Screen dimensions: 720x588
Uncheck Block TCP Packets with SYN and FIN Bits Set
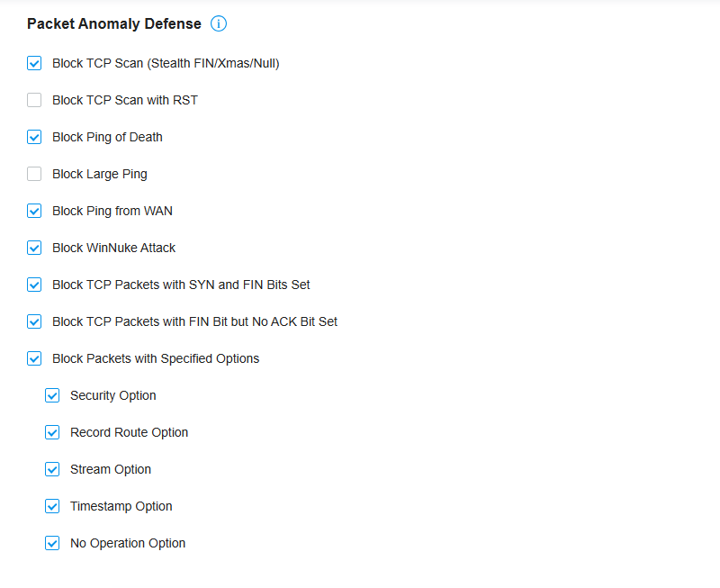(x=33, y=285)
